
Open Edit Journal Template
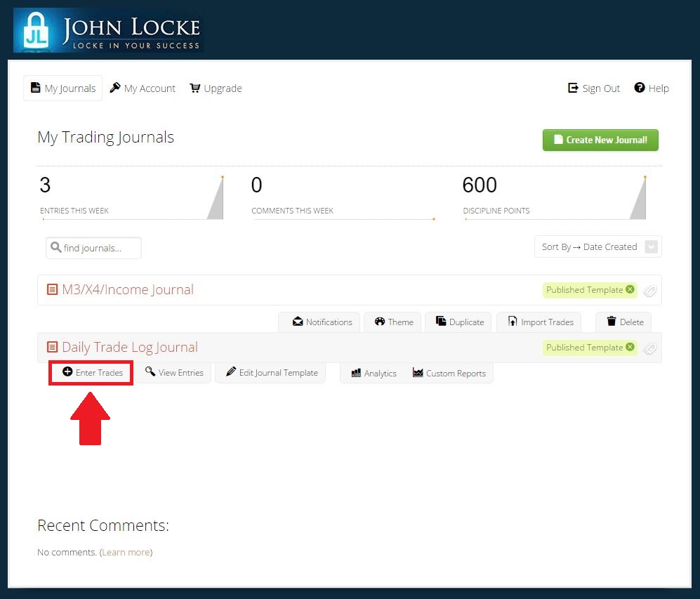(272, 372)
